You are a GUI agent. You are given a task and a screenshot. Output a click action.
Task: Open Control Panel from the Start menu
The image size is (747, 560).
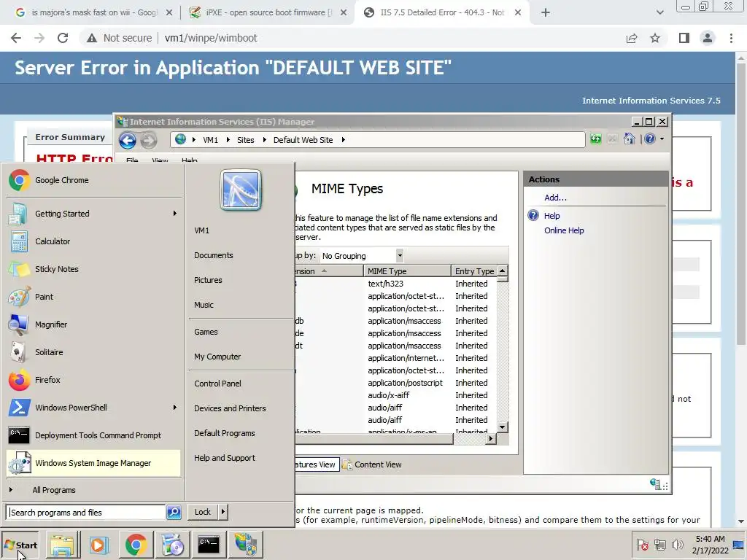tap(217, 384)
